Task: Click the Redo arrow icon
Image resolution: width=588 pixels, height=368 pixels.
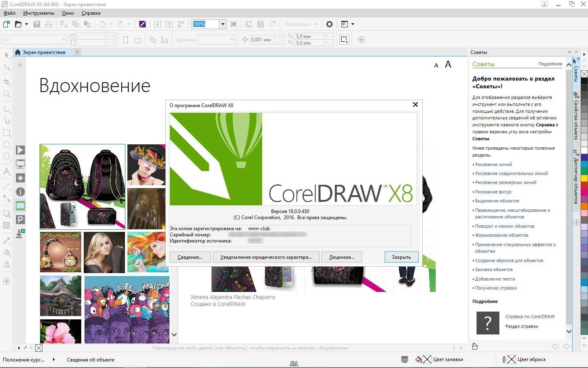Action: point(120,24)
